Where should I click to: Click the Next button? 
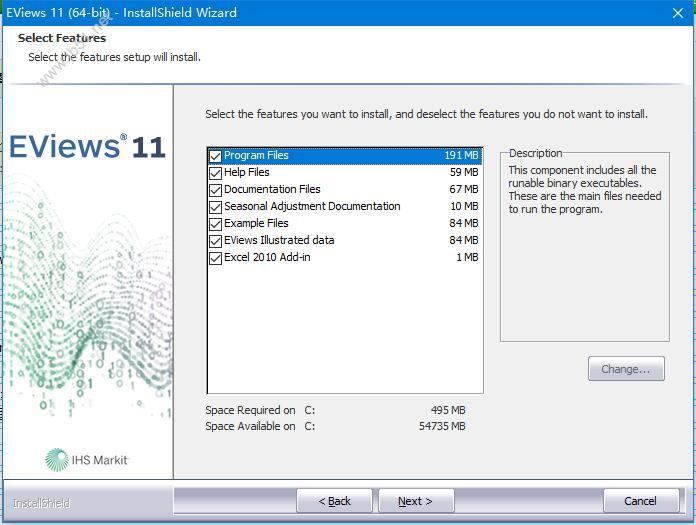tap(416, 501)
